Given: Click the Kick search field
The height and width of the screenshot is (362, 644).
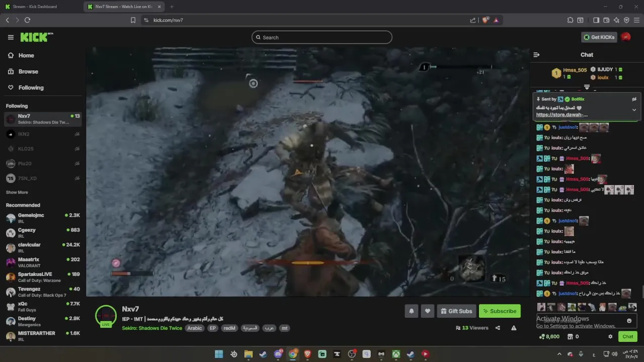Looking at the screenshot, I should [322, 37].
